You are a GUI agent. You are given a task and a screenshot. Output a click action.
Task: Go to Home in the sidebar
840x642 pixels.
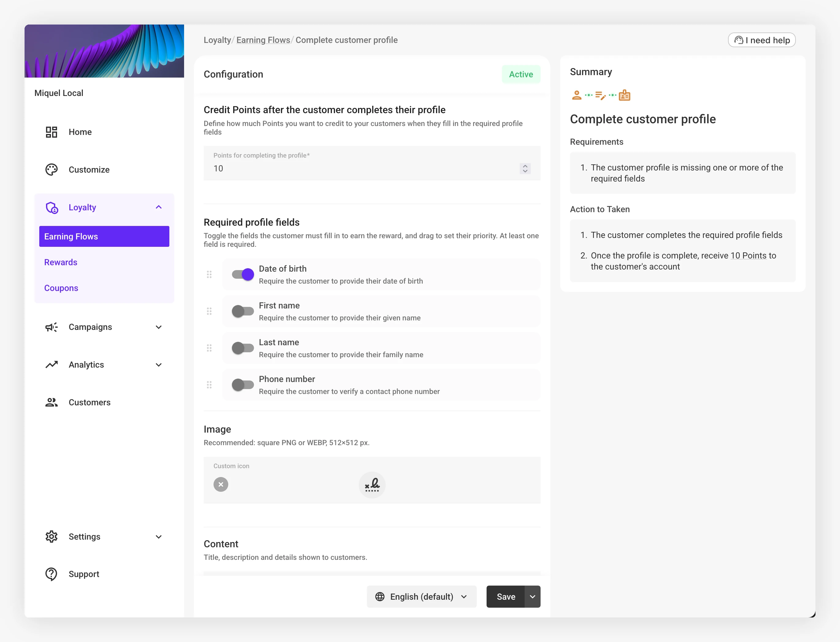[104, 132]
